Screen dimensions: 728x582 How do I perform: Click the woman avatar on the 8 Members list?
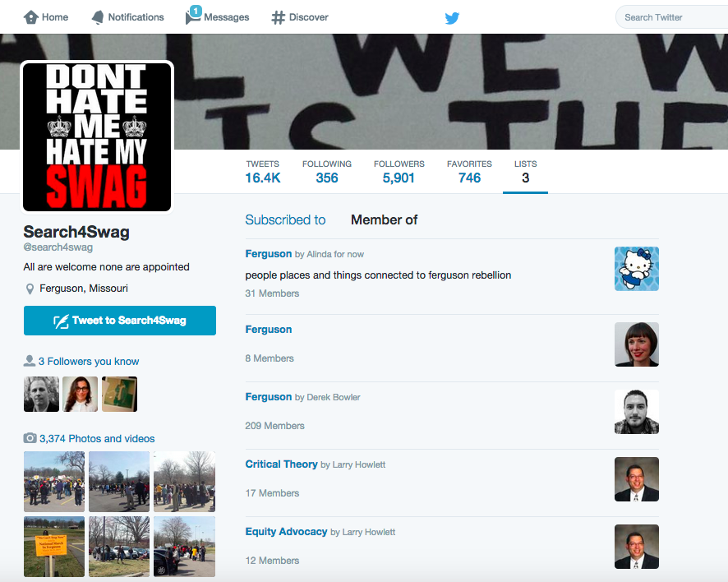[x=637, y=344]
